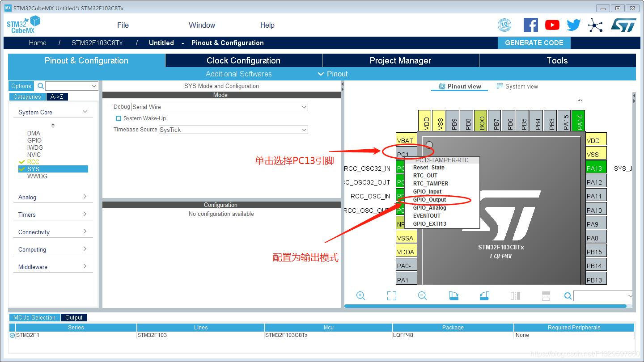Expand the Analog category
Viewport: 644px width, 362px height.
point(85,197)
